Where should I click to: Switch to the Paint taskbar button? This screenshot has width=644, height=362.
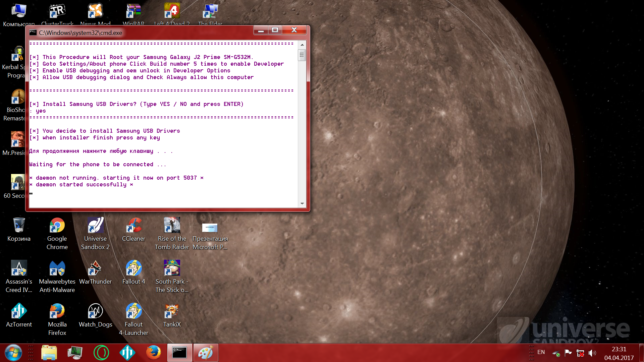tap(206, 353)
